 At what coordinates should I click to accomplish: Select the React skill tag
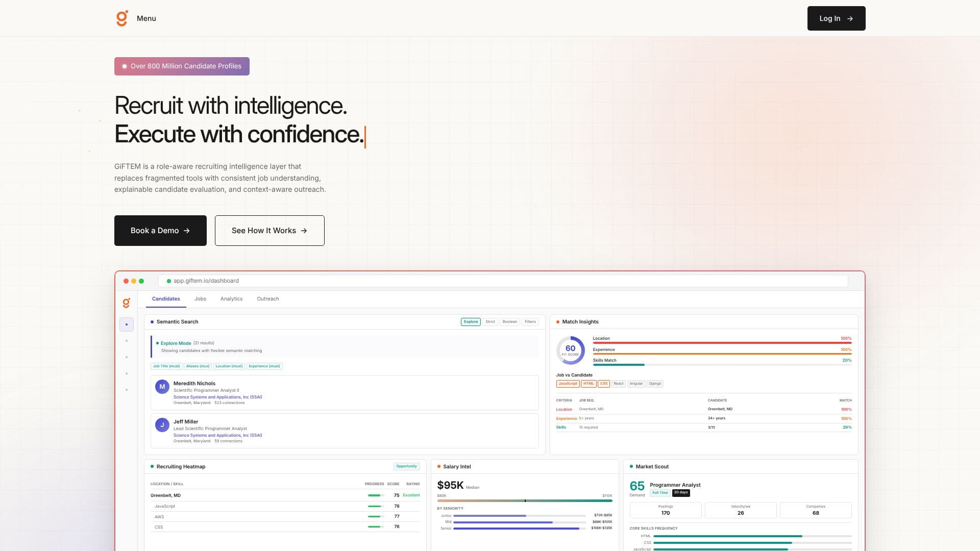tap(619, 384)
